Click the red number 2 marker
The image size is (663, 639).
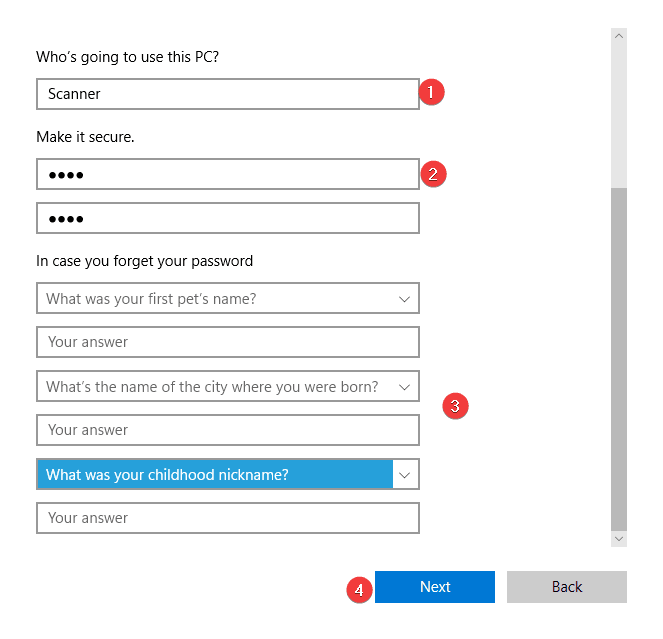pos(433,173)
